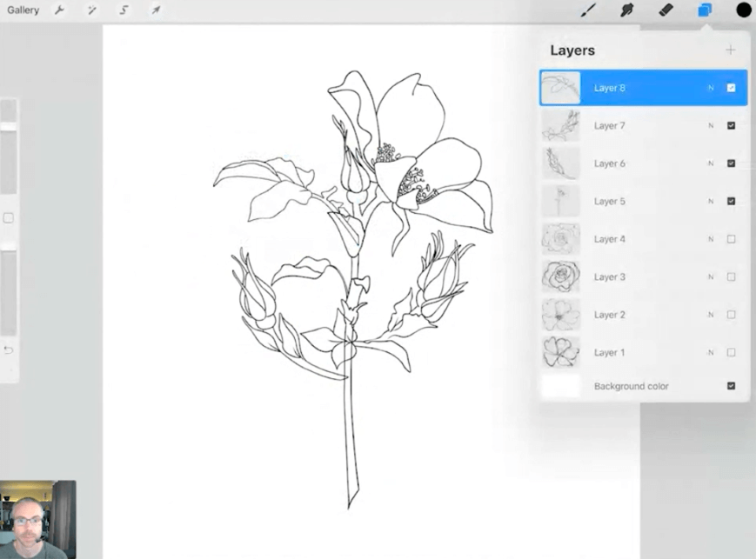Screen dimensions: 756x559
Task: Return to the Gallery
Action: [x=23, y=10]
